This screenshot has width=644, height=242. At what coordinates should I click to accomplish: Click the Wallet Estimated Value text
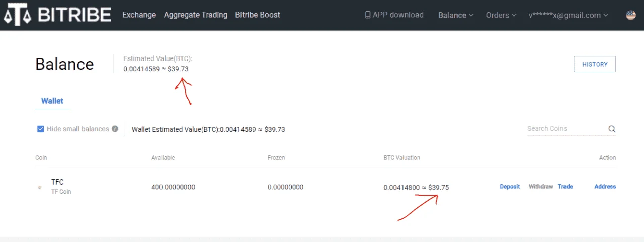(208, 129)
